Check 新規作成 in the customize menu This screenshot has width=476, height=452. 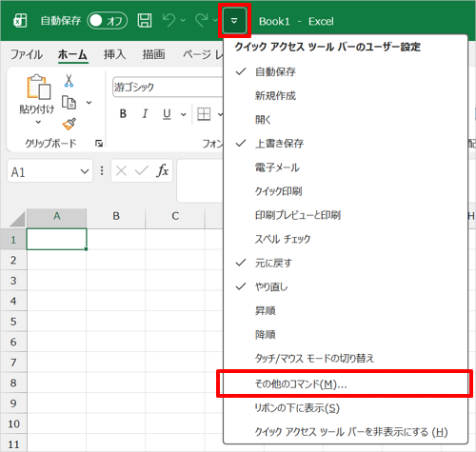click(x=346, y=95)
